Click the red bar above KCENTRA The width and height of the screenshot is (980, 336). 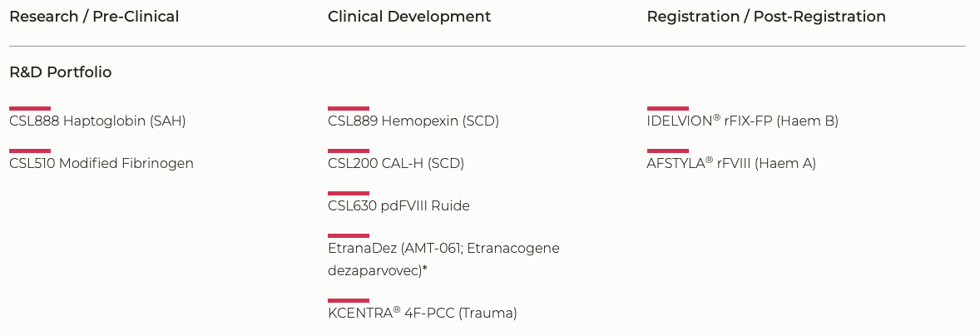click(349, 300)
